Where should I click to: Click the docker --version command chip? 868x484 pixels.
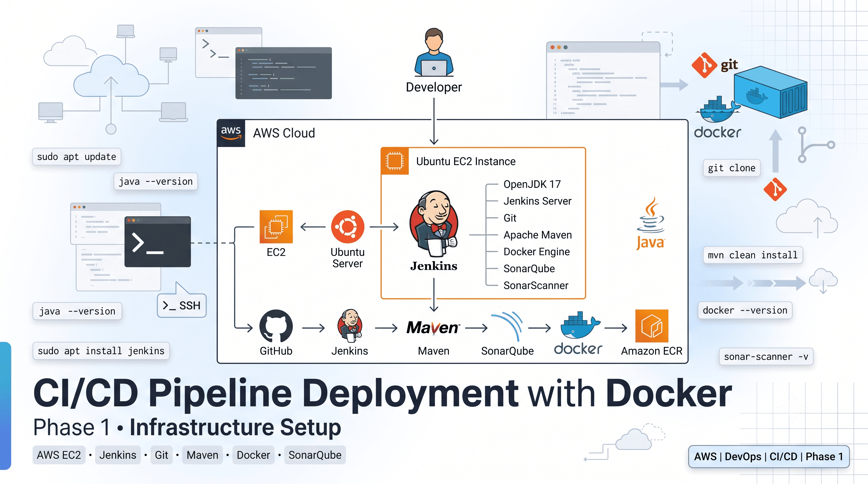pos(745,310)
